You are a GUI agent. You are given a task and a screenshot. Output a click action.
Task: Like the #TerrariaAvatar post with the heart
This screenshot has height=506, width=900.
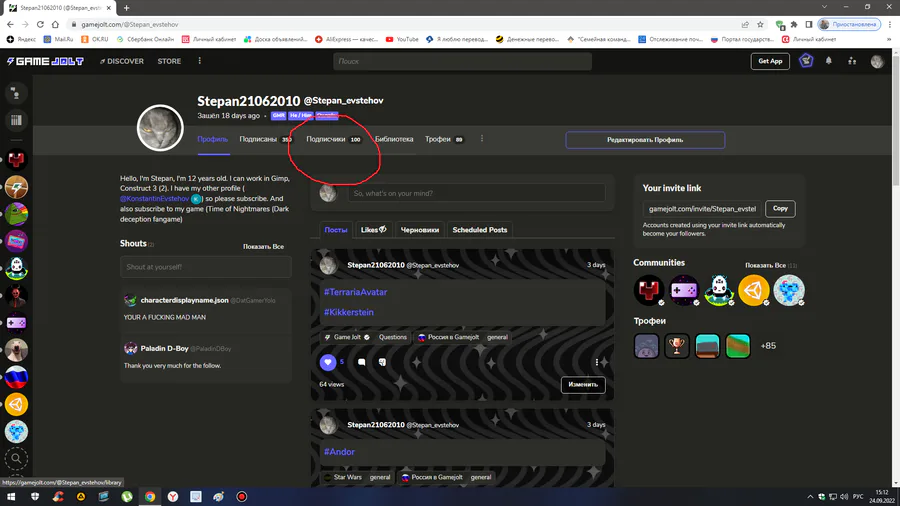(328, 362)
